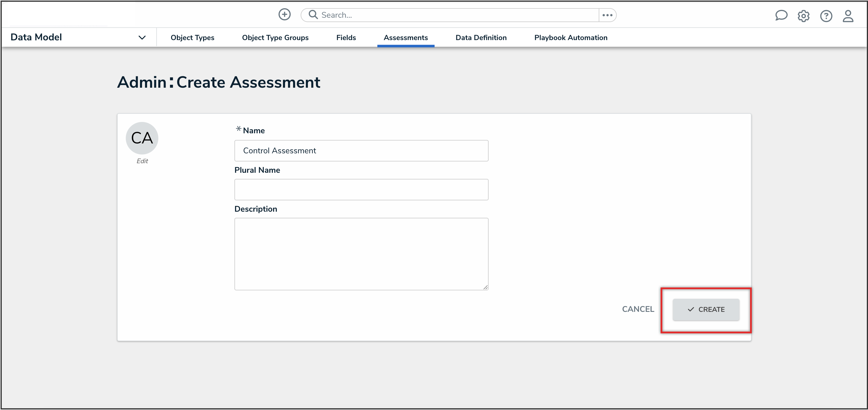Viewport: 868px width, 410px height.
Task: Focus the Description text area
Action: pyautogui.click(x=361, y=254)
